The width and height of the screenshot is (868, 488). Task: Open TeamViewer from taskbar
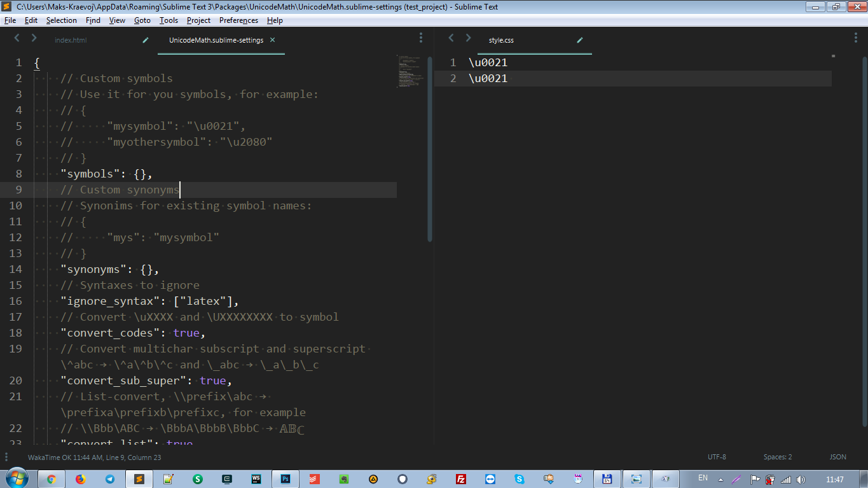tap(490, 479)
